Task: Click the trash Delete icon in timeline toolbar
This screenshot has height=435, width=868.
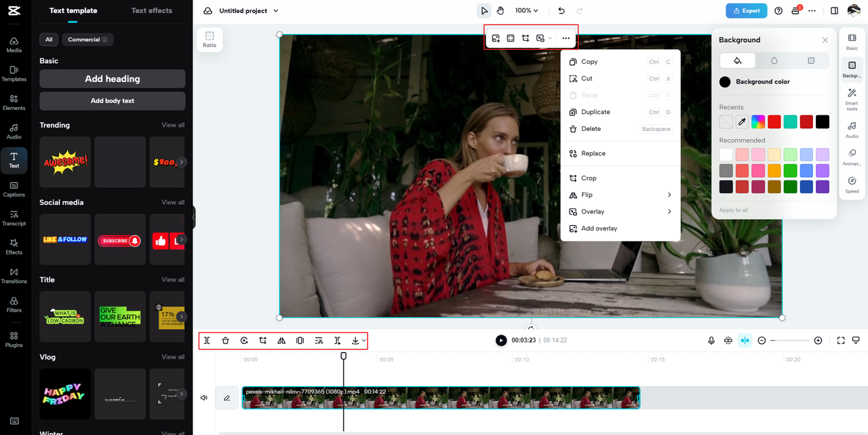Action: [x=225, y=341]
